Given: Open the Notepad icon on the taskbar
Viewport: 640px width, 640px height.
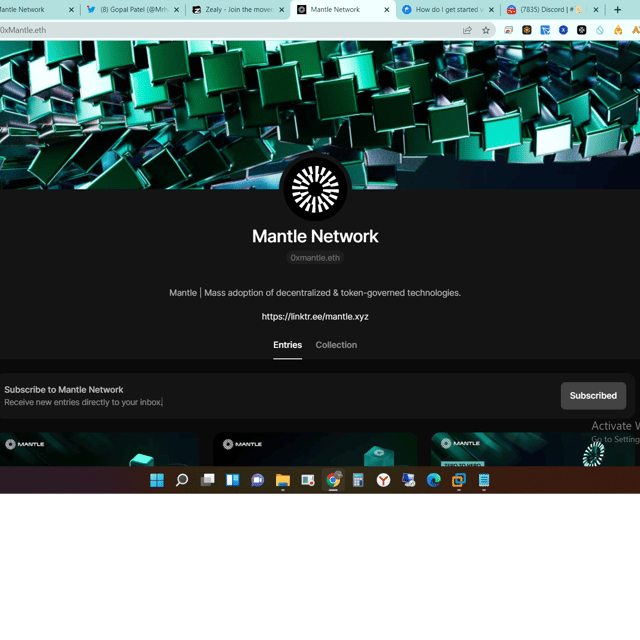Looking at the screenshot, I should [484, 480].
